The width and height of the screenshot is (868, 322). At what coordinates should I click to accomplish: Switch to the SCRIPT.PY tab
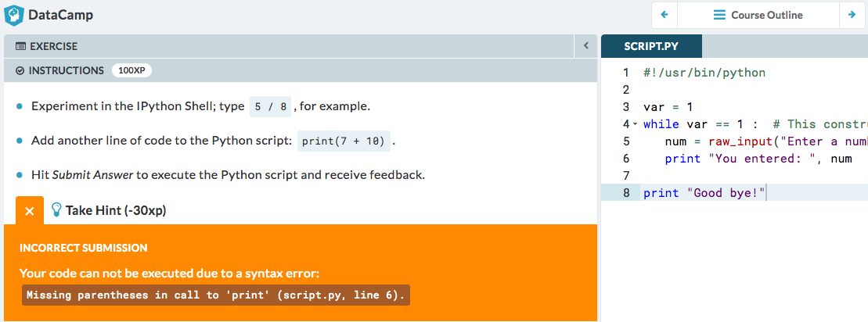click(x=650, y=47)
